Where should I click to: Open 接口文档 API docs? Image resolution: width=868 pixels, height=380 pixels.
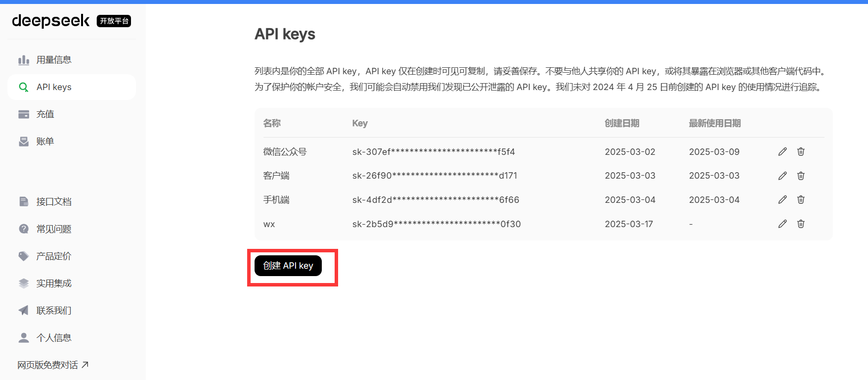point(72,201)
